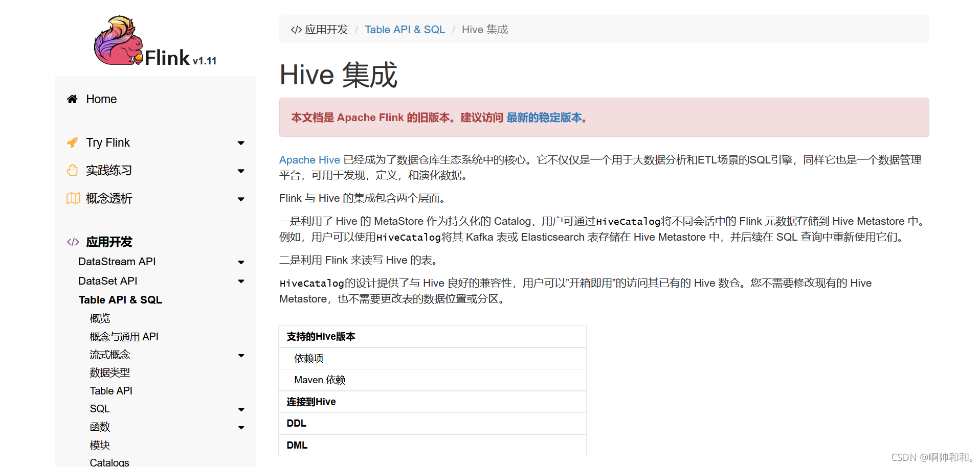Open the 概念透析 sidebar item
Image resolution: width=980 pixels, height=467 pixels.
(x=109, y=198)
